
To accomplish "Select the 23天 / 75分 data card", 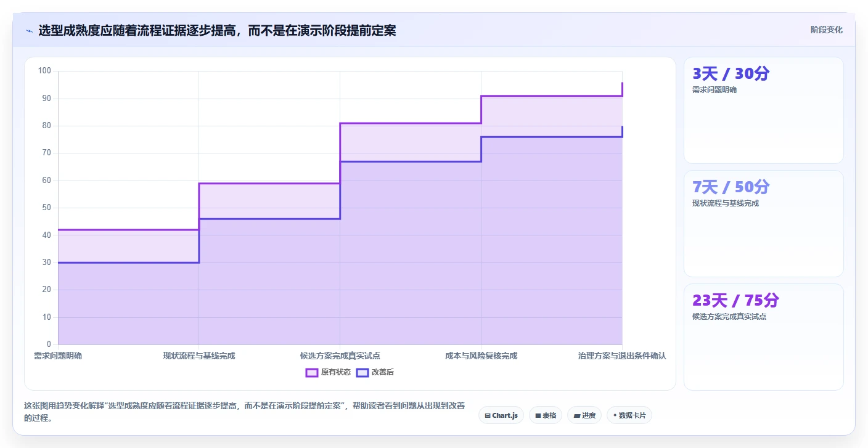I will pos(763,337).
